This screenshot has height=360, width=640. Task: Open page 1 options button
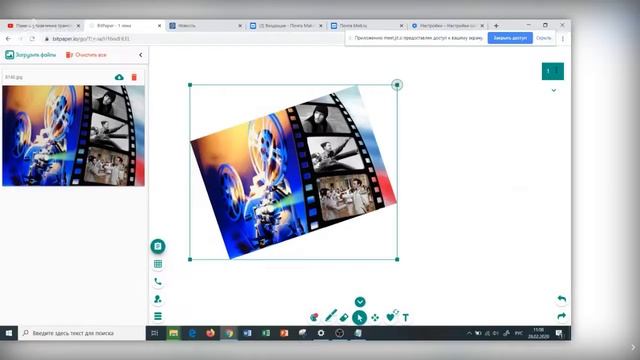click(x=553, y=71)
